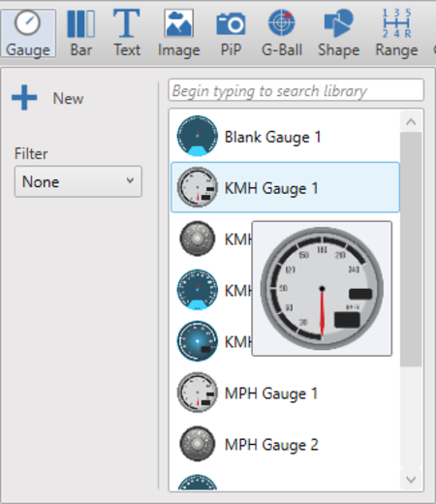Select Blank Gauge 1 in the library
Image resolution: width=436 pixels, height=504 pixels.
(285, 137)
